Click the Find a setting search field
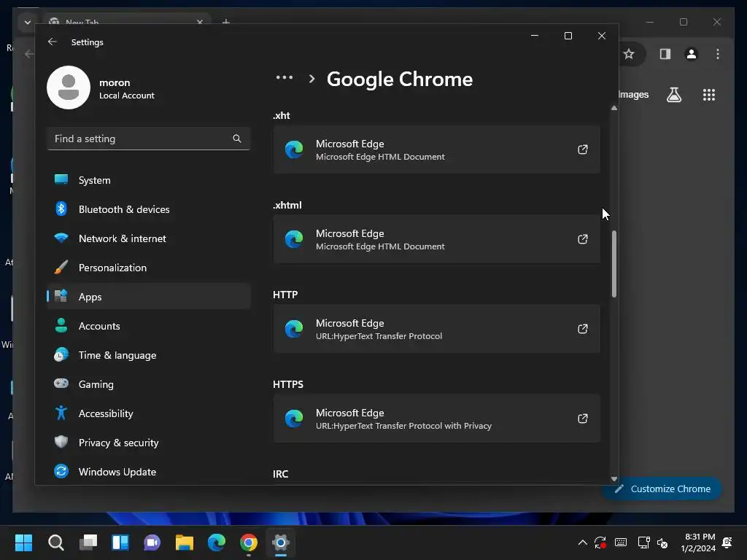The height and width of the screenshot is (560, 747). pos(149,139)
